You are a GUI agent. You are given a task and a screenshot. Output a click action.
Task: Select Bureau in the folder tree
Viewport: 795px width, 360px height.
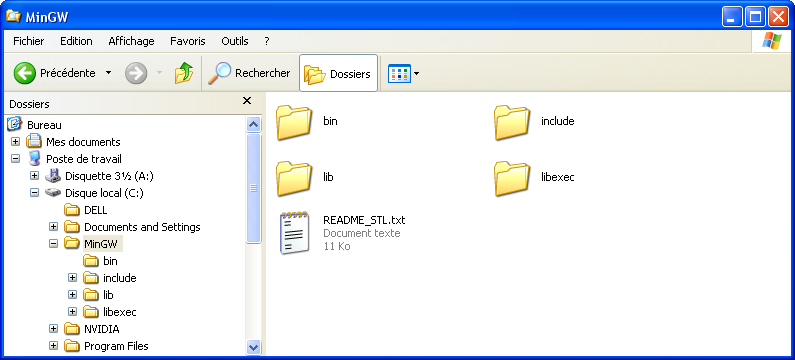click(44, 125)
